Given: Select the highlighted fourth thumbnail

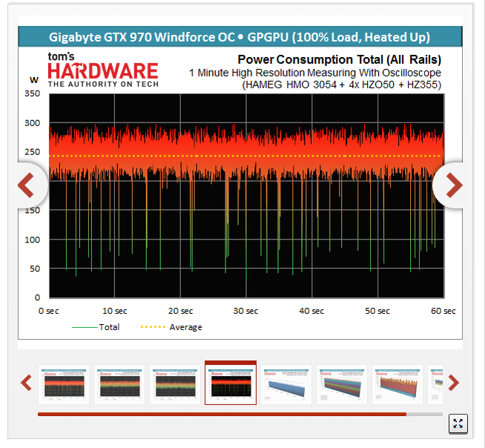Looking at the screenshot, I should click(231, 383).
